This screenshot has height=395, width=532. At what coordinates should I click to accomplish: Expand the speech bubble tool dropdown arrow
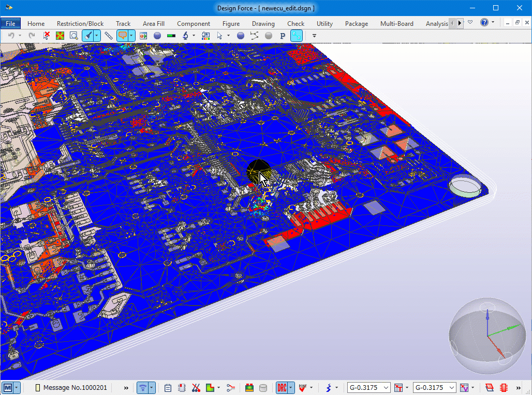tap(131, 36)
